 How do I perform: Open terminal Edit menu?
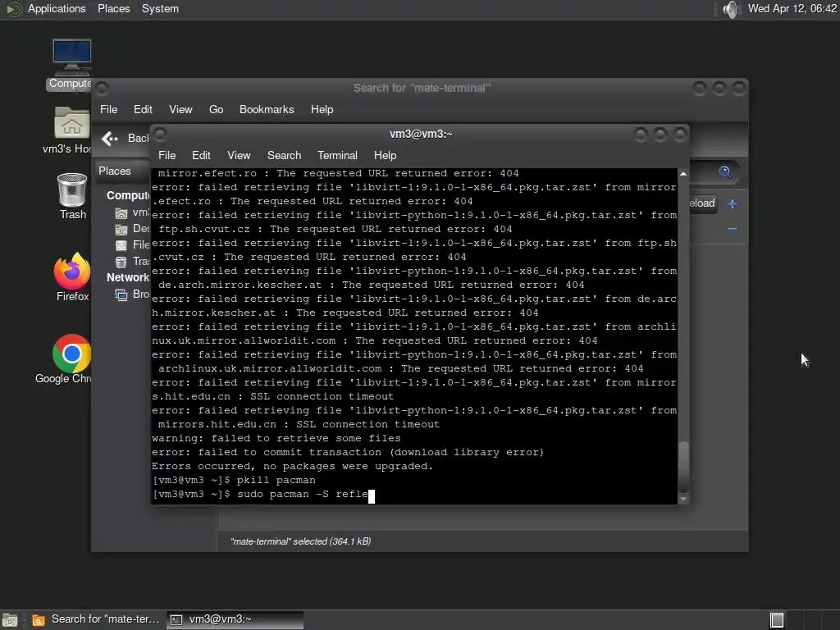(x=201, y=155)
